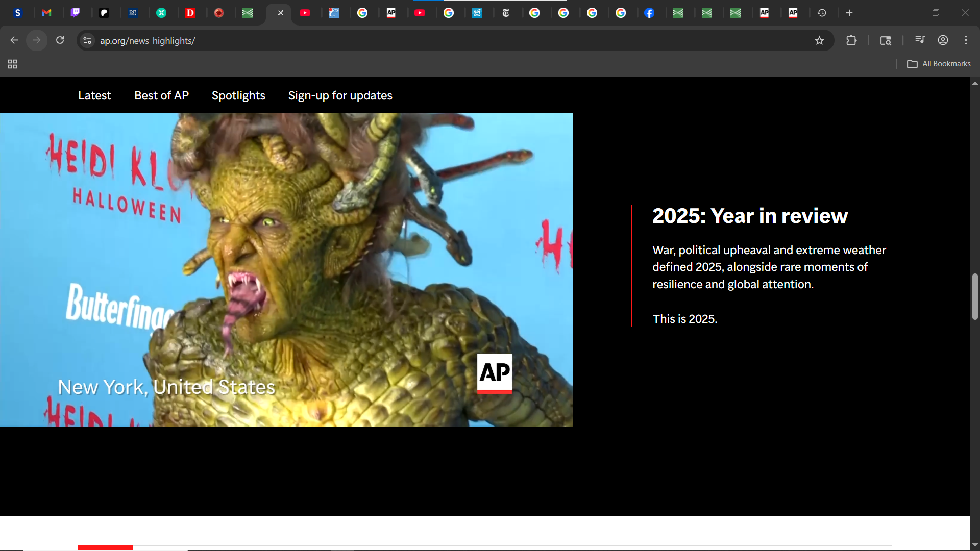The height and width of the screenshot is (551, 980).
Task: Bookmark this page with star icon
Action: 819,40
